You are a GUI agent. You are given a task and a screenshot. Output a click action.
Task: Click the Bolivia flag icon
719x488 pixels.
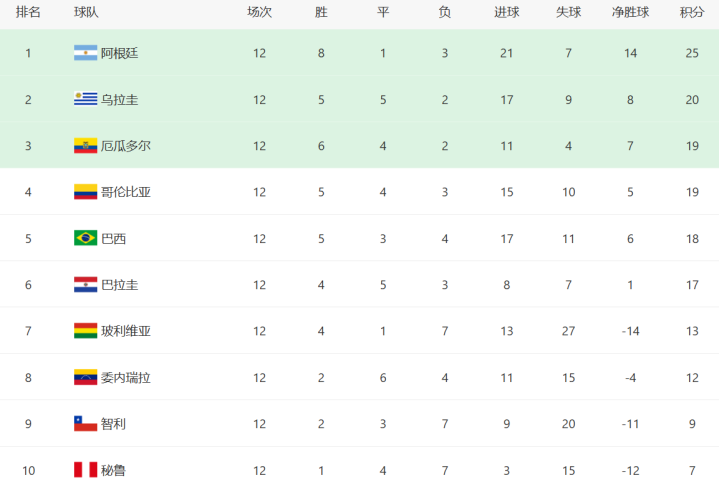pos(85,331)
